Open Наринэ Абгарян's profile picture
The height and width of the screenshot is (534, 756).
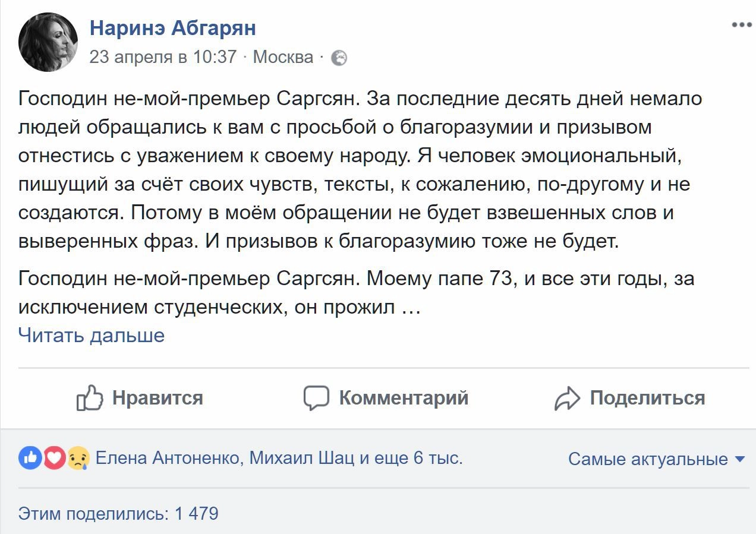tap(48, 42)
